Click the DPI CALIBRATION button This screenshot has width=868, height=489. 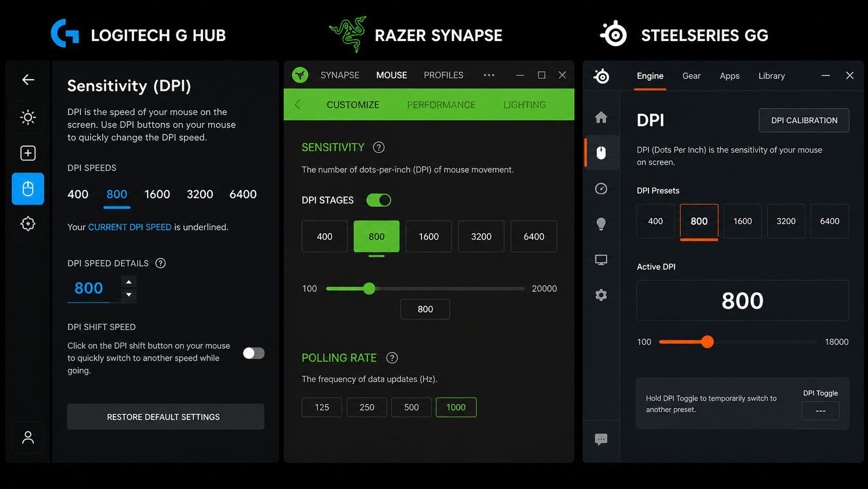[x=804, y=121]
